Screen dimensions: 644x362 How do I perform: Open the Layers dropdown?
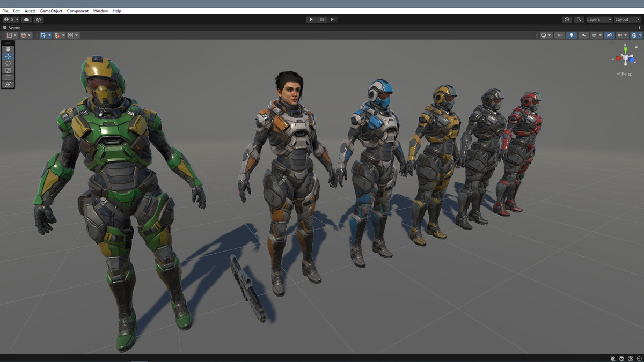pyautogui.click(x=599, y=19)
